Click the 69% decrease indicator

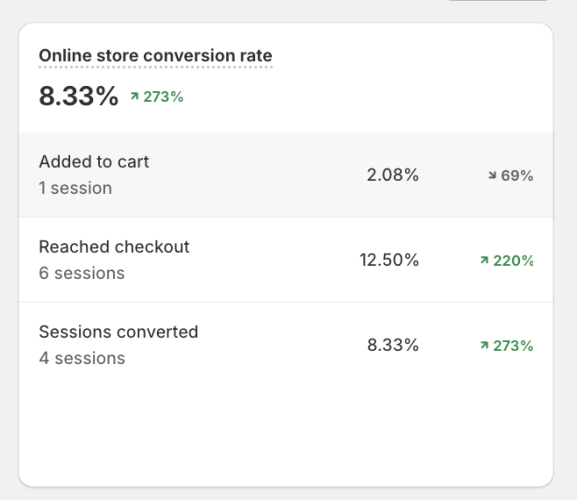pos(511,175)
